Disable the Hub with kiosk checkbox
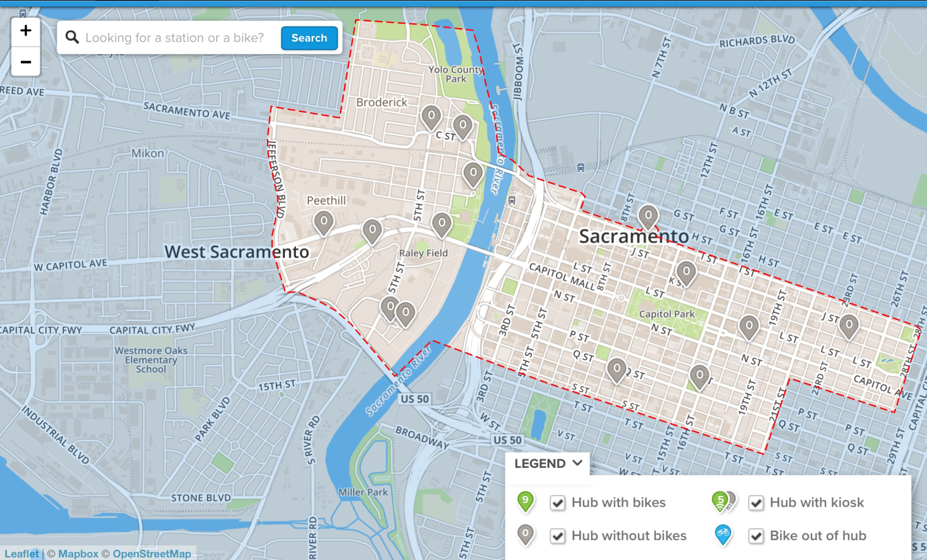Screen dimensions: 927x560 tap(756, 503)
